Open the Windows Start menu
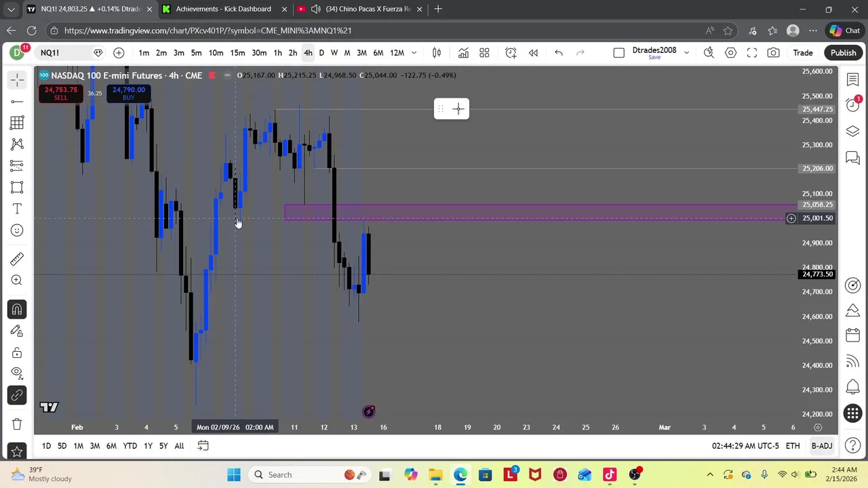868x488 pixels. 234,474
